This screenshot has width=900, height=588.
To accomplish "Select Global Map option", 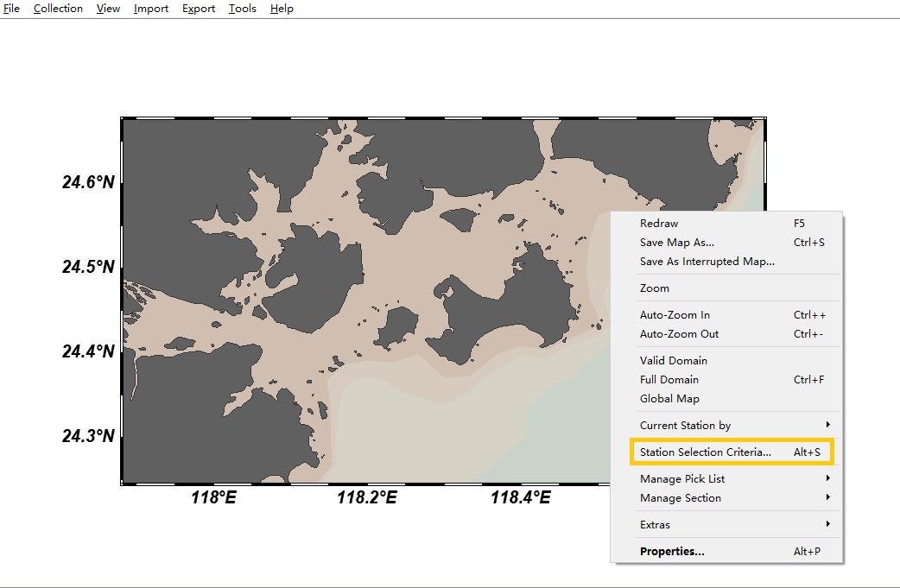I will 727,398.
